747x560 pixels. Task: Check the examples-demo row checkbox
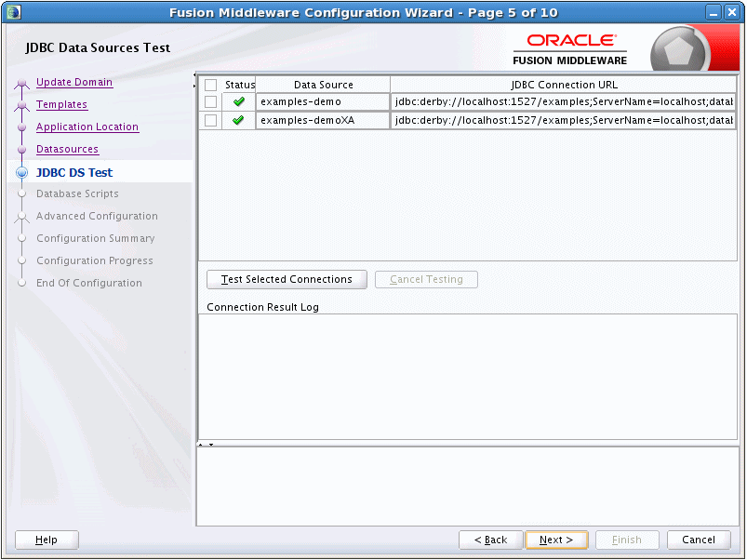[x=210, y=102]
